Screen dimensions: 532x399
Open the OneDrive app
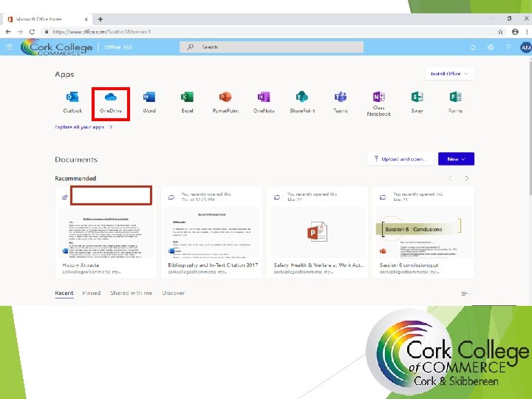click(x=111, y=102)
